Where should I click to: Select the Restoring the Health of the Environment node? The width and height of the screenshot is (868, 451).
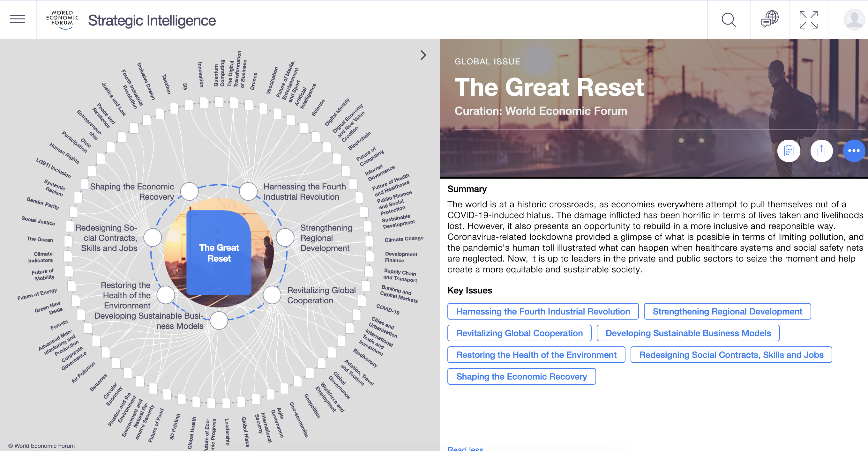tap(166, 295)
